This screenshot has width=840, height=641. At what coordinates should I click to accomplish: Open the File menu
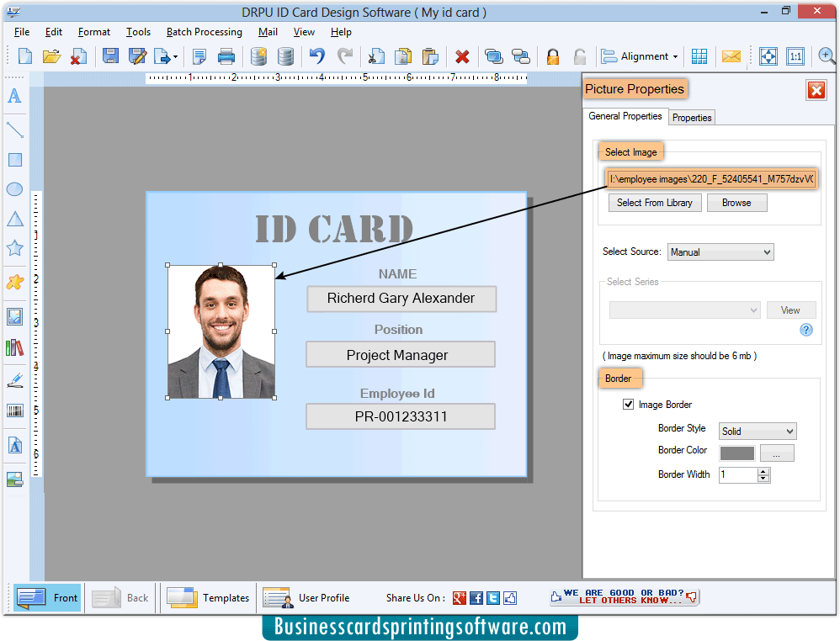click(22, 32)
